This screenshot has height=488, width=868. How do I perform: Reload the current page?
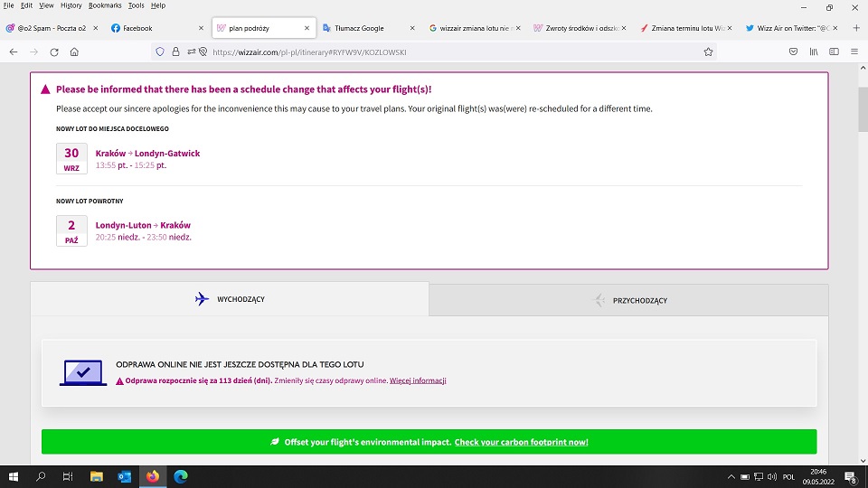tap(54, 52)
